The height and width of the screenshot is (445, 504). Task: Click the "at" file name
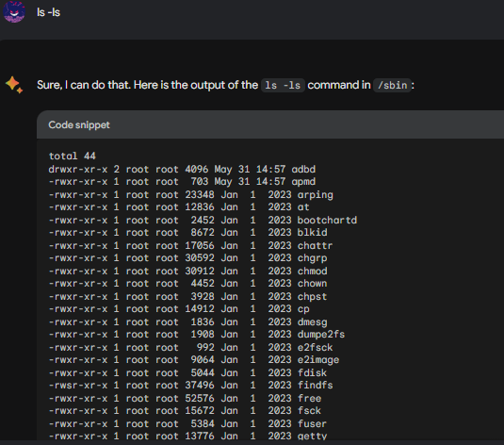(x=303, y=206)
